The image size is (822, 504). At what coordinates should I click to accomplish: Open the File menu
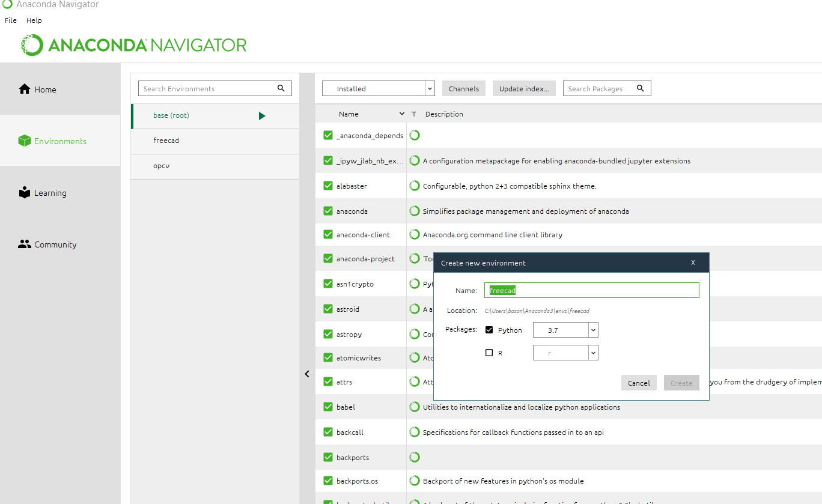tap(11, 20)
